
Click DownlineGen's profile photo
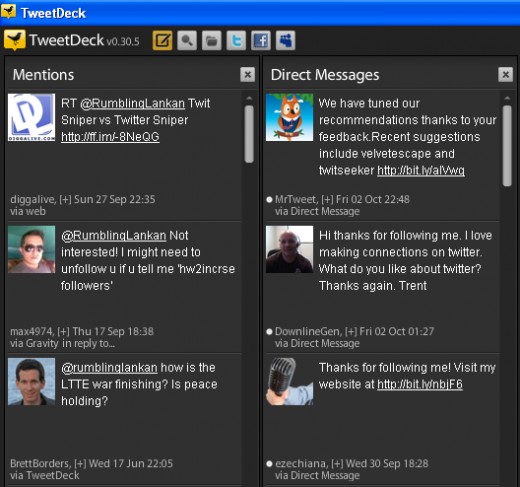(289, 249)
